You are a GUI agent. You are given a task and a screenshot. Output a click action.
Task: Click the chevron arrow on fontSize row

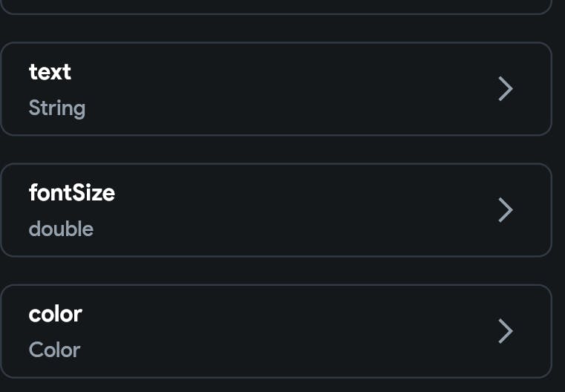coord(506,210)
